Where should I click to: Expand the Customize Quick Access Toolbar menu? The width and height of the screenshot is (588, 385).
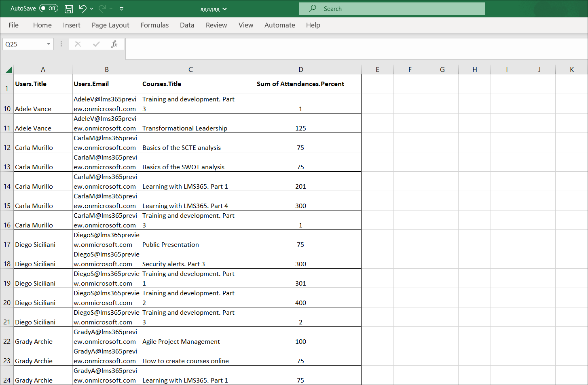click(122, 8)
